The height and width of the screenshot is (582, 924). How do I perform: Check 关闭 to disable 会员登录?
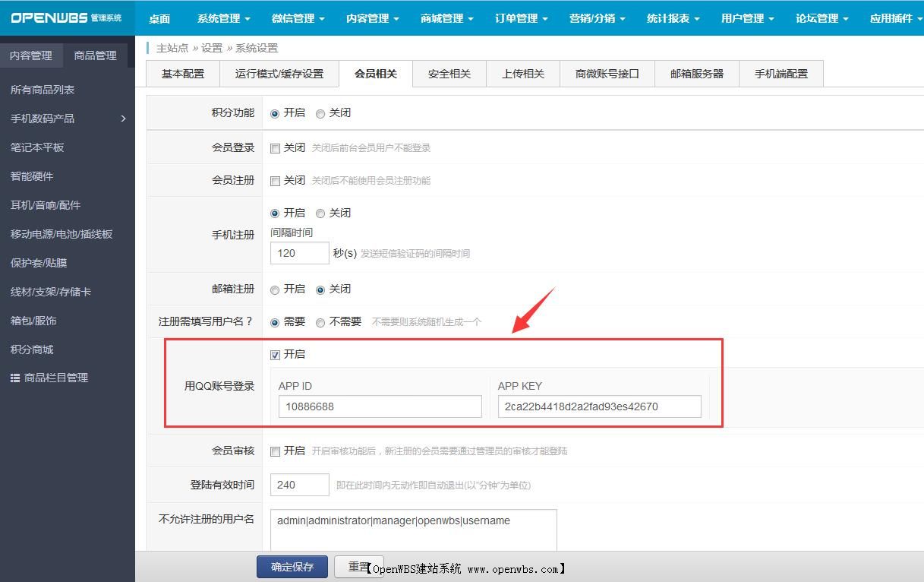275,147
